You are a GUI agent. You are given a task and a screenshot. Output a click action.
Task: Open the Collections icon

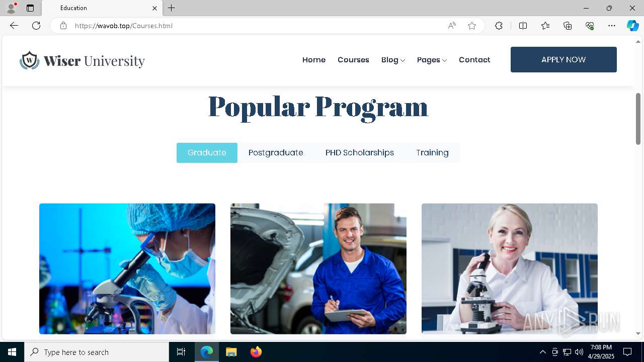click(x=568, y=26)
